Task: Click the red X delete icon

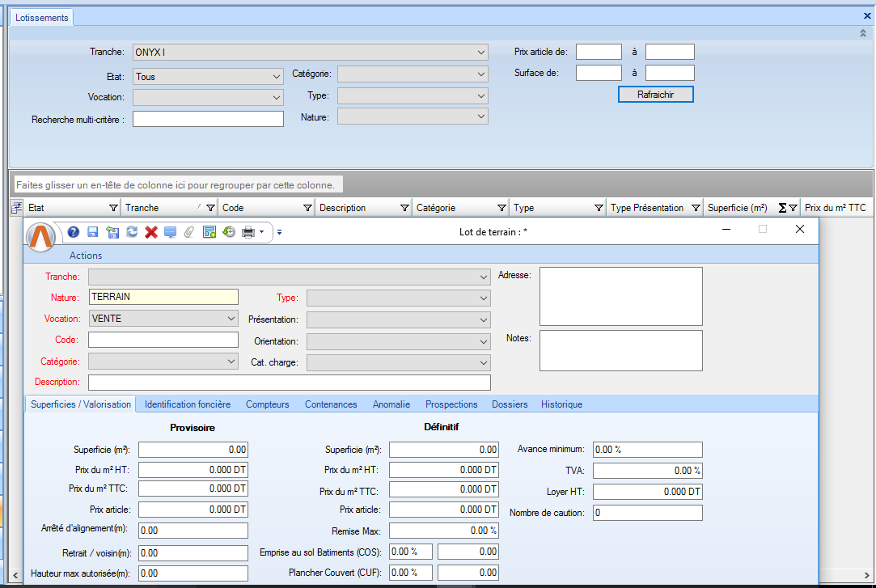Action: pos(150,232)
